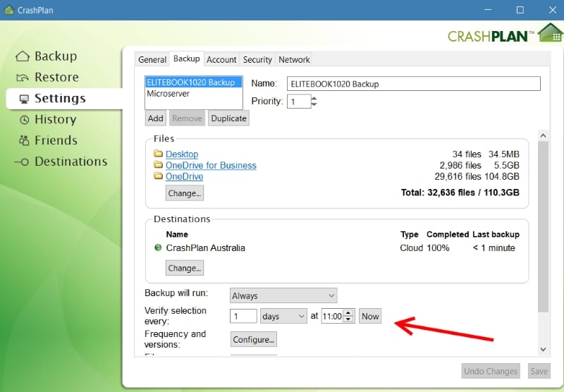Open the Restore section in sidebar
Screen dimensions: 564x392
(x=56, y=77)
